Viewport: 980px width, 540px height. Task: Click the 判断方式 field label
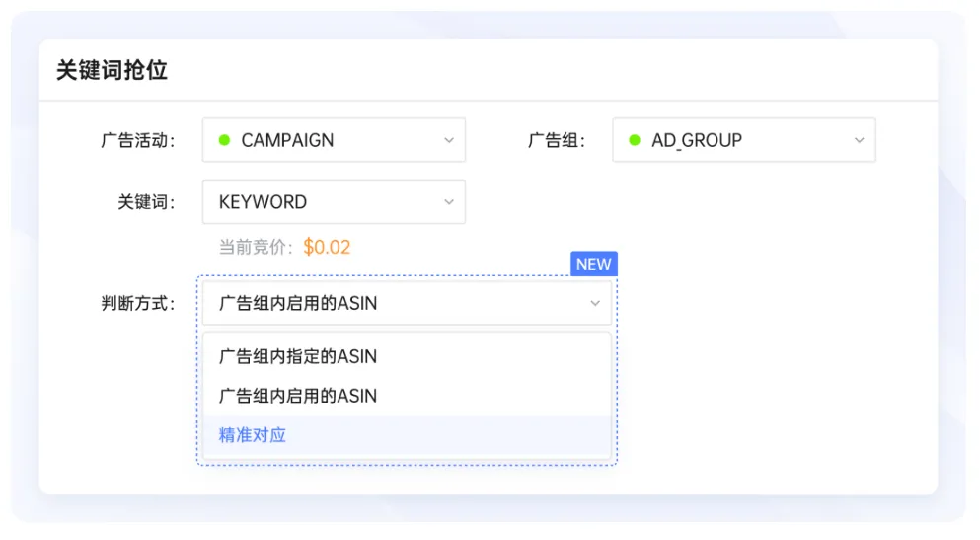pos(138,303)
